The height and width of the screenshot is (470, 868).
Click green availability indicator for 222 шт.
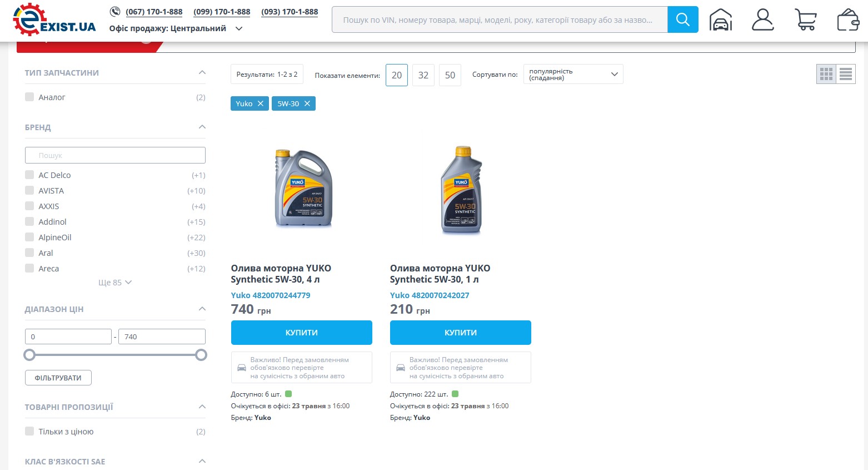point(455,394)
